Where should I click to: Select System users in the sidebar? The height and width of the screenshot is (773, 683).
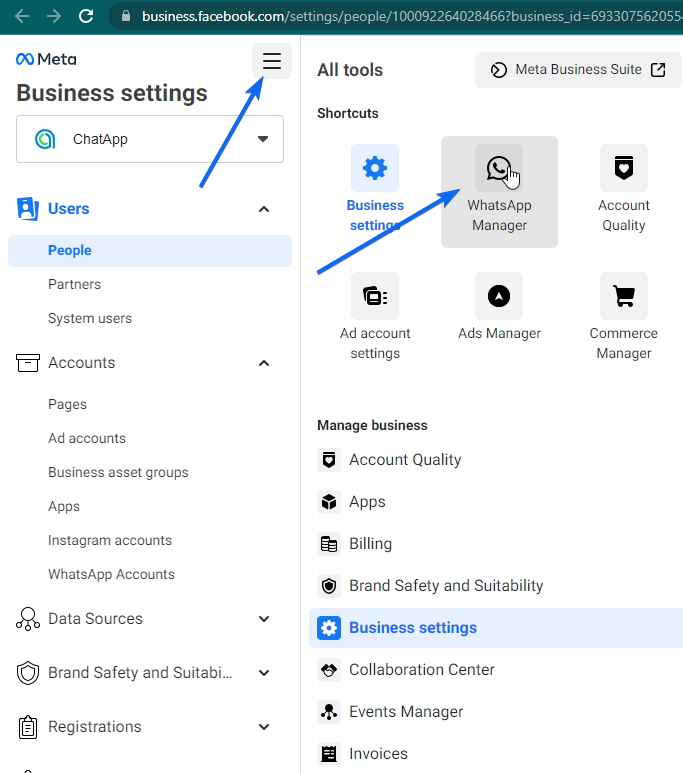(x=90, y=319)
